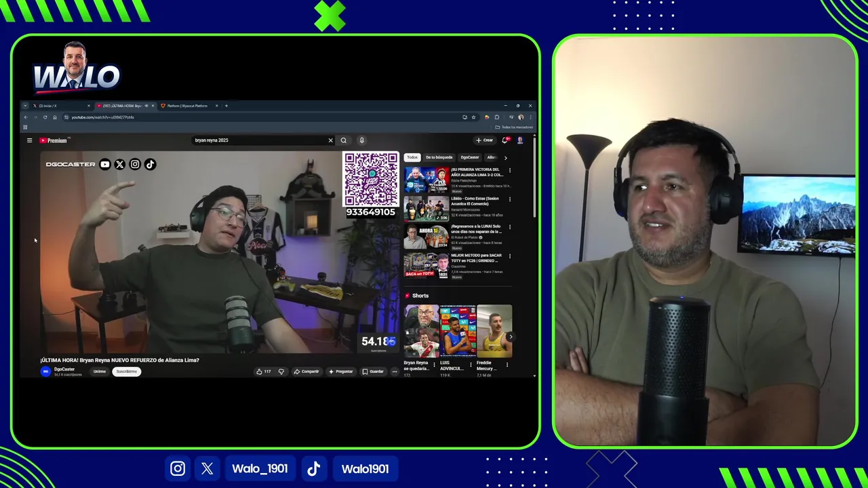This screenshot has width=868, height=488.
Task: Open options for the Alianza Lima 3-2 video
Action: click(x=509, y=170)
